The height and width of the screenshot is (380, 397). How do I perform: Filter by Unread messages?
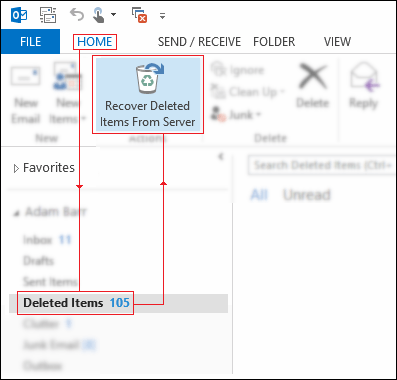(307, 195)
